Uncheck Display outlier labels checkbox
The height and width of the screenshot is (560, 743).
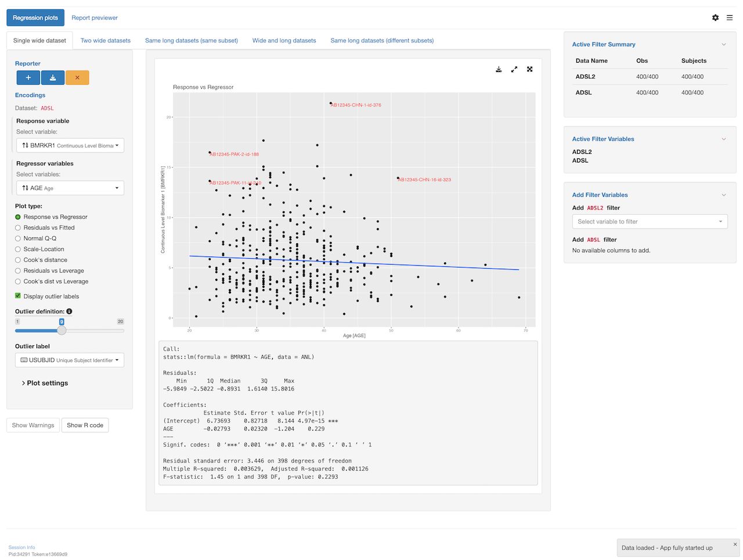[18, 296]
